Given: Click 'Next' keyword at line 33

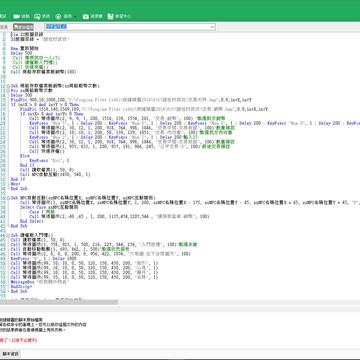Looking at the screenshot, I should click(x=15, y=184).
